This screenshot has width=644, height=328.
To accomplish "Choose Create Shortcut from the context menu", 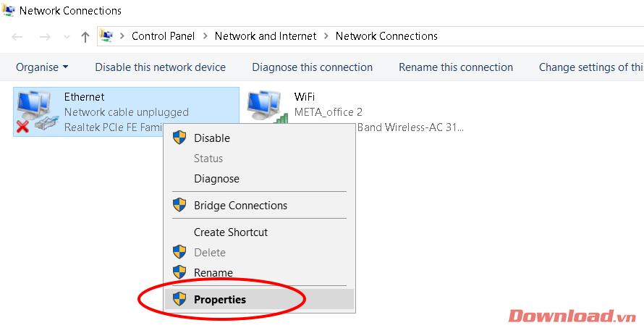I will (x=231, y=232).
